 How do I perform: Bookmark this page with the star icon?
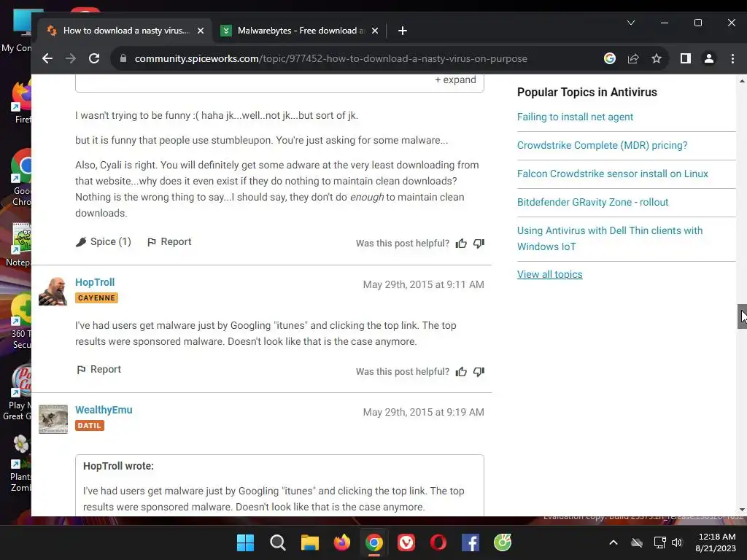point(657,58)
